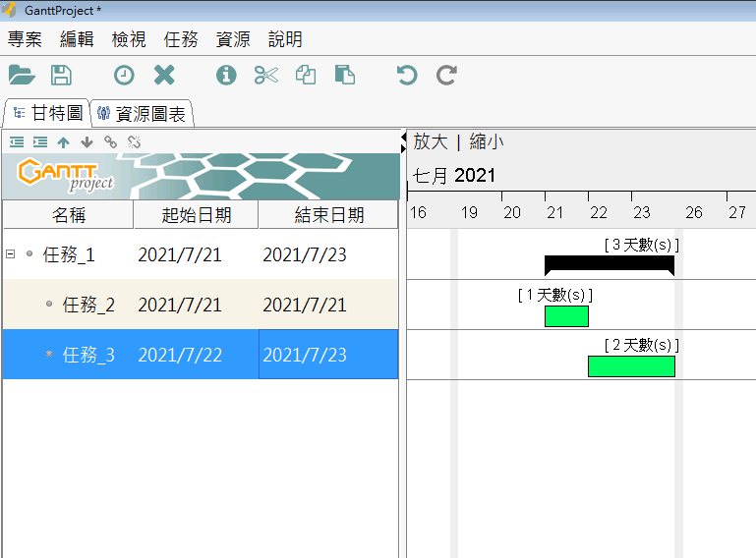This screenshot has height=558, width=756.
Task: Redo the last undone action
Action: [x=446, y=75]
